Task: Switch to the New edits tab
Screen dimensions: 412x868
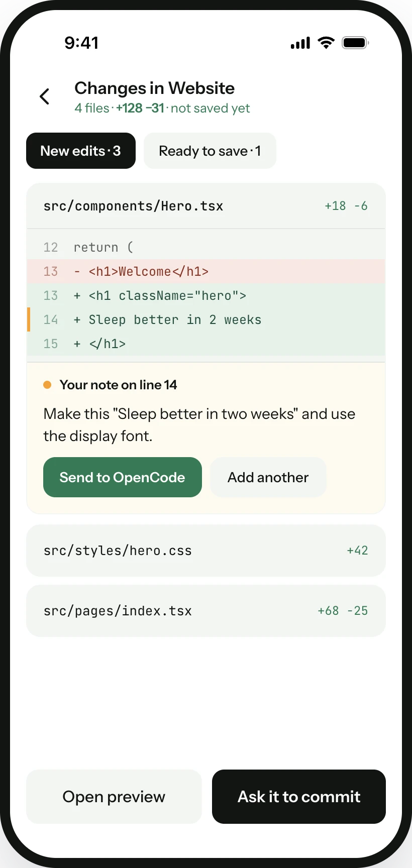Action: point(81,151)
